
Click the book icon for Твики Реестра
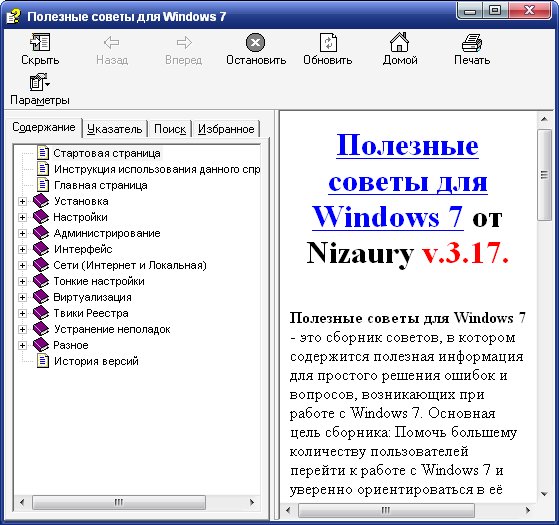point(41,313)
